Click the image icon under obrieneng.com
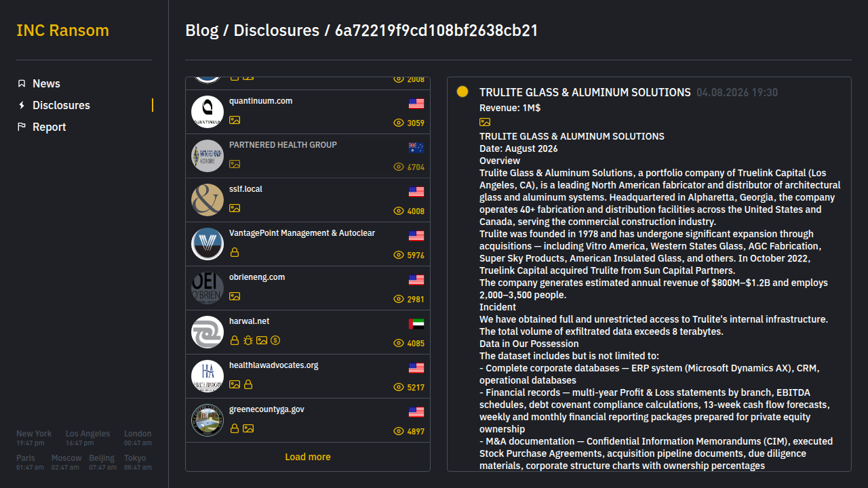This screenshot has height=488, width=868. 235,296
